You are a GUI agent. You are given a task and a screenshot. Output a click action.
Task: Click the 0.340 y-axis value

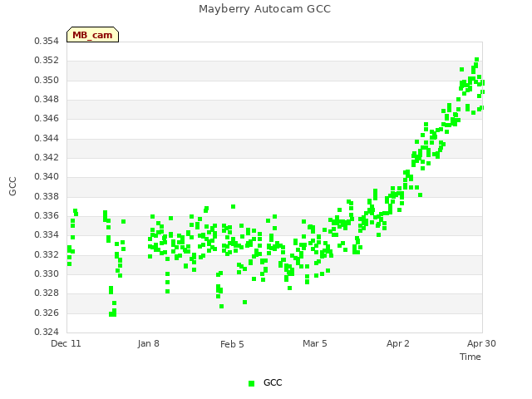point(47,177)
